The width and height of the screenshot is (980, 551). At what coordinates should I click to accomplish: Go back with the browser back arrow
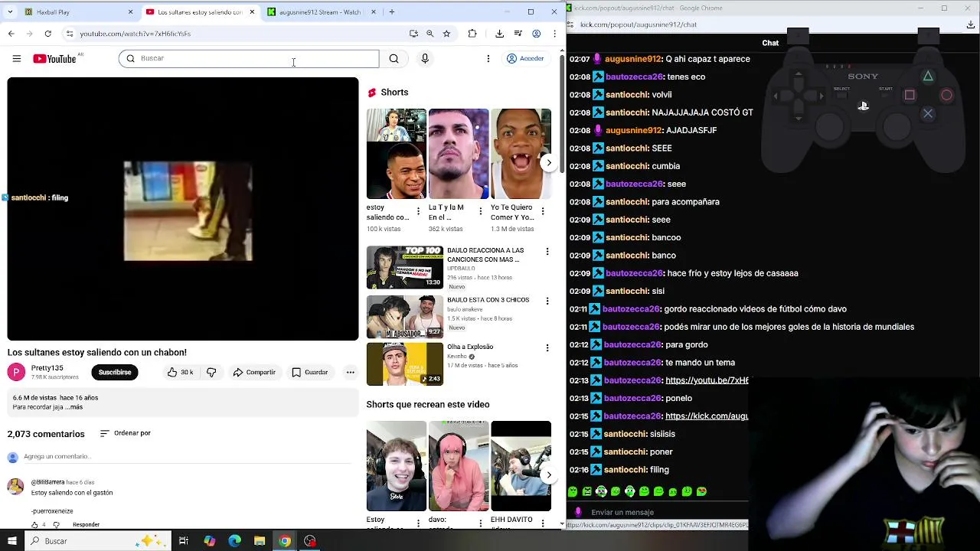[x=11, y=34]
